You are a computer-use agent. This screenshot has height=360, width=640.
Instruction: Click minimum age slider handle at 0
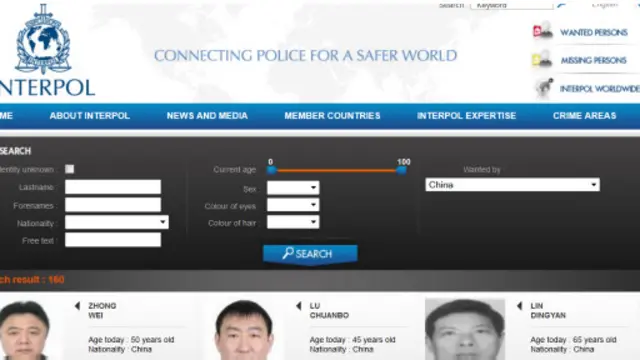point(271,170)
